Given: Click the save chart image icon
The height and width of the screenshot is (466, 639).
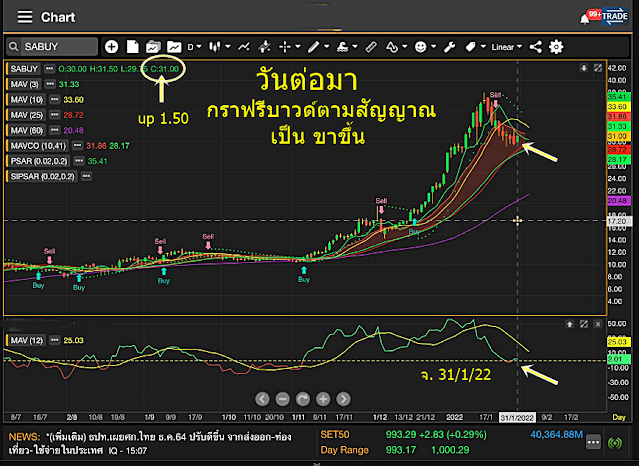Looking at the screenshot, I should pos(174,47).
